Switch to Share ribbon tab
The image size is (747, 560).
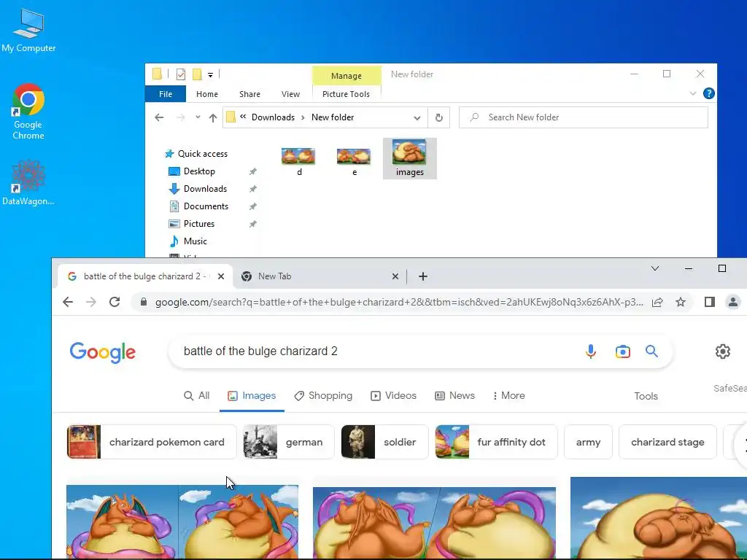coord(249,94)
